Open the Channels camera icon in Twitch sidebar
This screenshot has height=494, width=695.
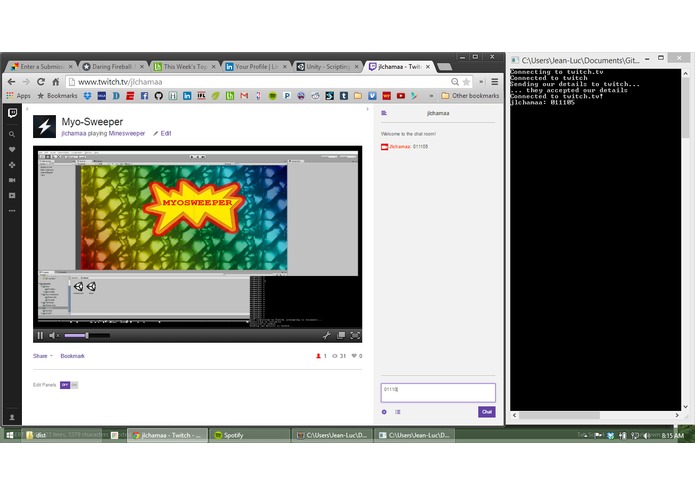pyautogui.click(x=12, y=180)
